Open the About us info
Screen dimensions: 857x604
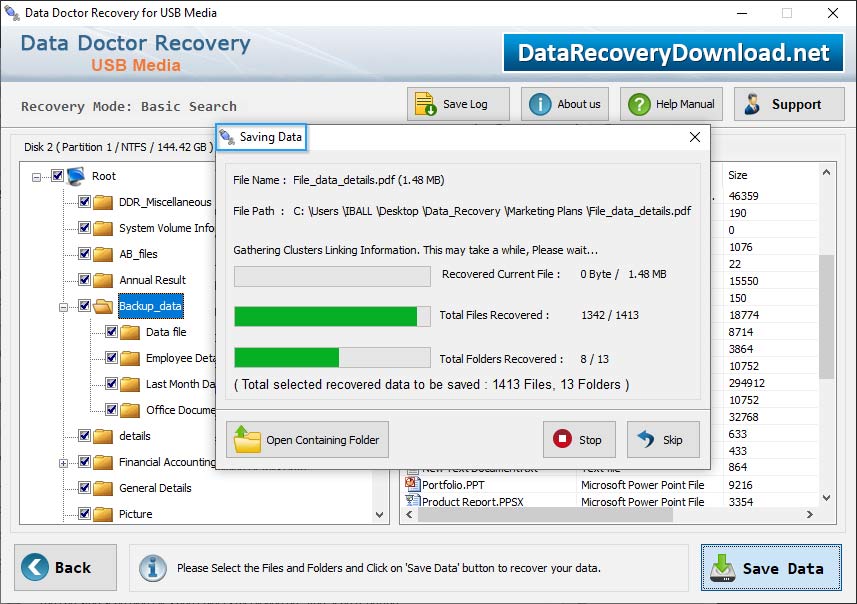point(565,104)
